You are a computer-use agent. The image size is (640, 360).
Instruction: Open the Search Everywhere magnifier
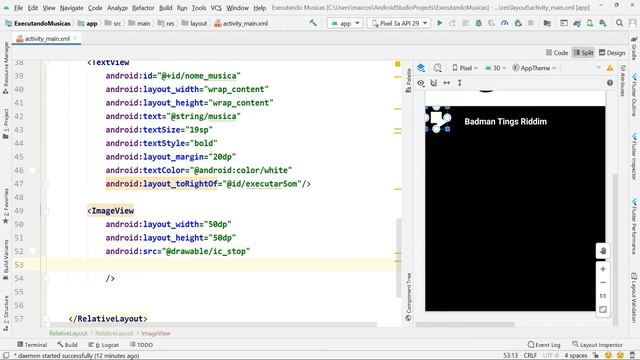pyautogui.click(x=620, y=23)
